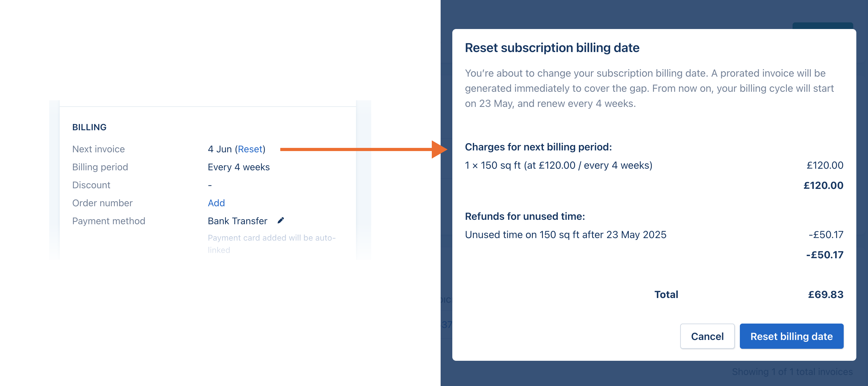Screen dimensions: 868x386
Task: Click the 150 sq ft charge line item
Action: click(558, 165)
